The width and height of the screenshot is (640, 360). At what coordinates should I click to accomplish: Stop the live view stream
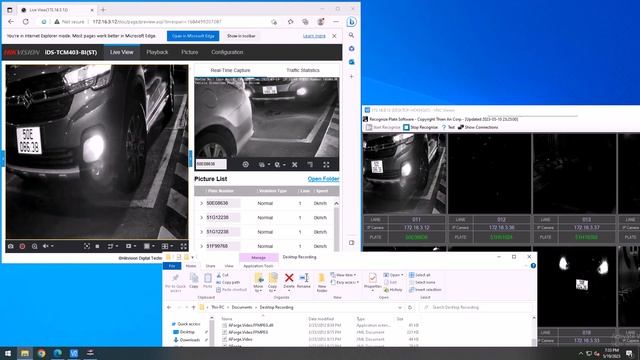(x=97, y=246)
